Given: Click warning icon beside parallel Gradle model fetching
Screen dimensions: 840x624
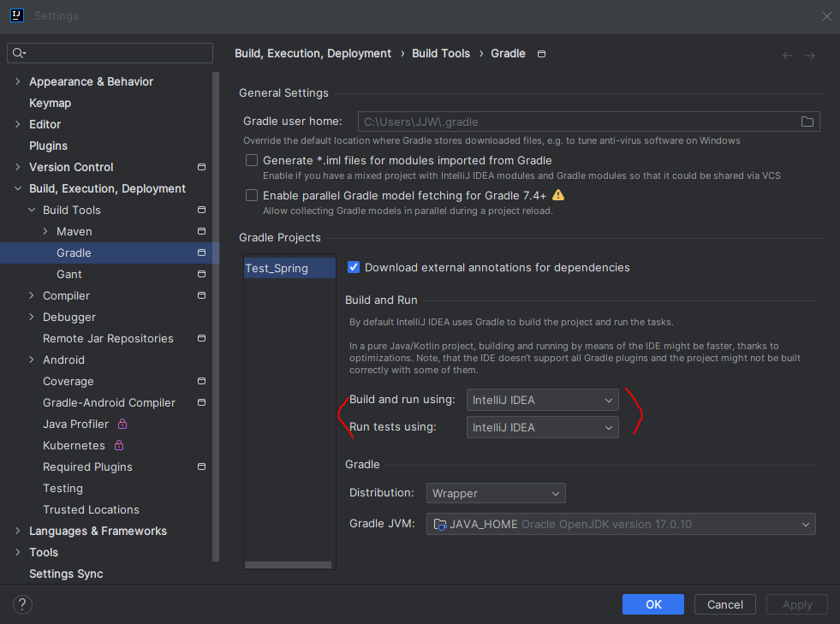Looking at the screenshot, I should point(558,195).
